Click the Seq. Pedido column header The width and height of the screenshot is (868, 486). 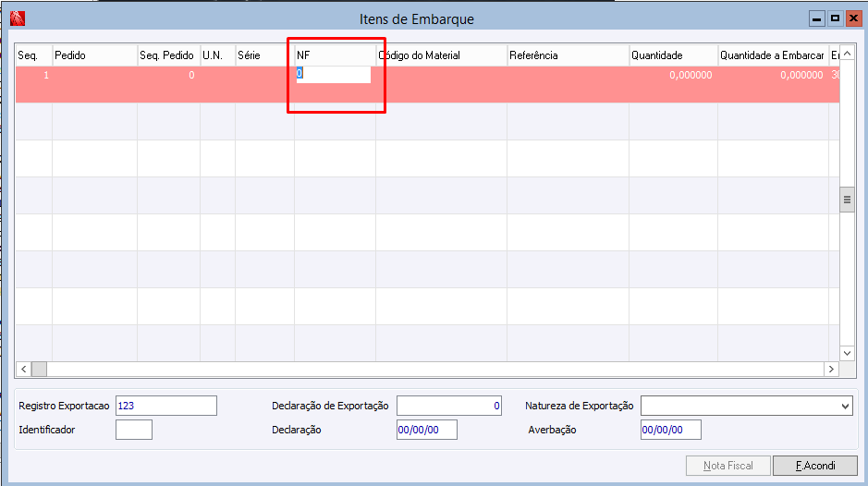click(x=168, y=55)
